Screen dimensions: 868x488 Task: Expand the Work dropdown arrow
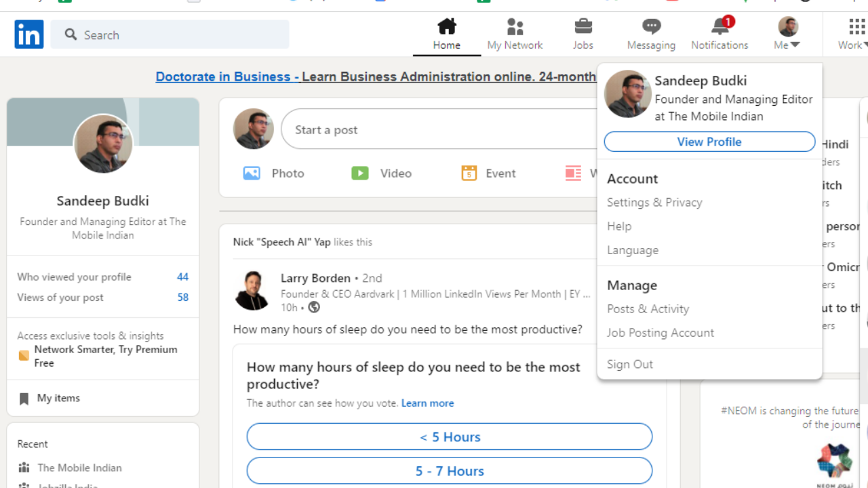point(865,45)
